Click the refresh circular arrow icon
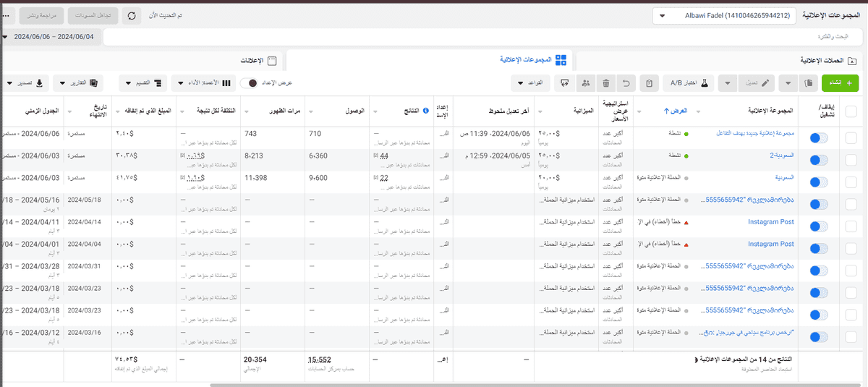This screenshot has width=868, height=387. pos(131,16)
